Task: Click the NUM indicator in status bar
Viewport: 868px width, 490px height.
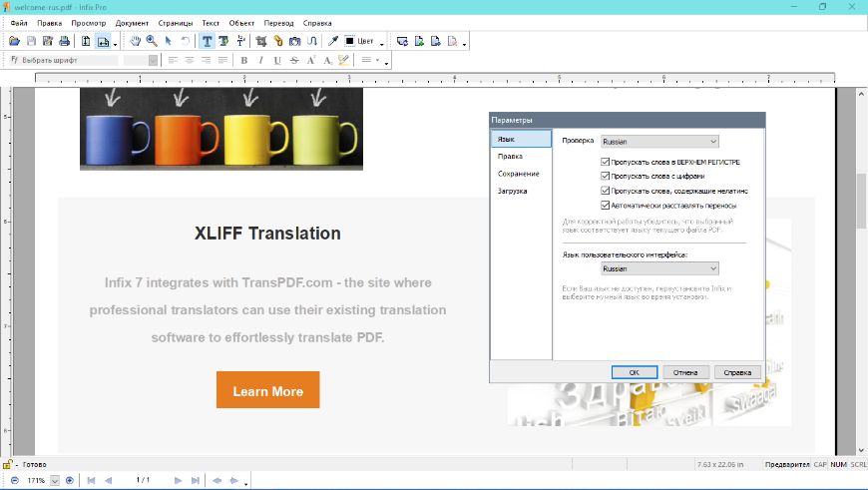Action: (839, 464)
